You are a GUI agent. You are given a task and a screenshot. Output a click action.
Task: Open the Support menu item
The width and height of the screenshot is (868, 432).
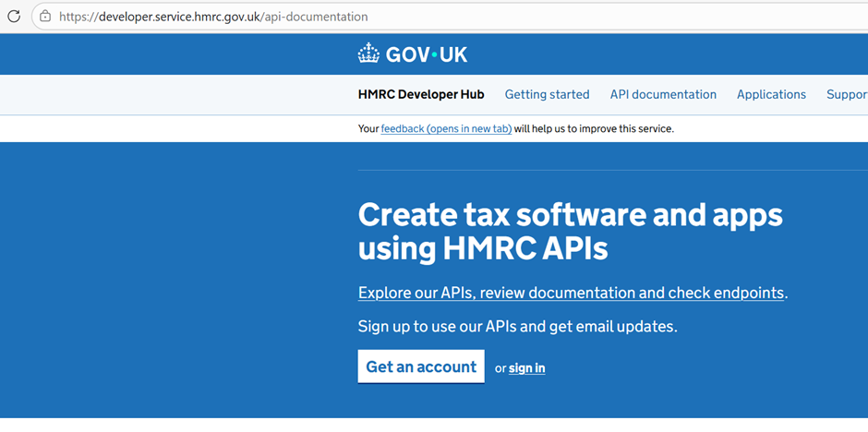847,94
